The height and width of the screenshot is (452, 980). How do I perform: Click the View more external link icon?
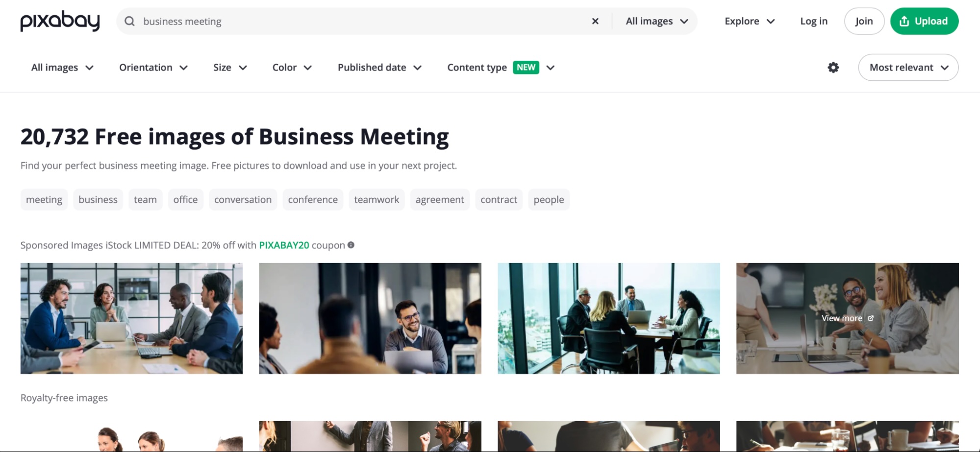point(871,318)
